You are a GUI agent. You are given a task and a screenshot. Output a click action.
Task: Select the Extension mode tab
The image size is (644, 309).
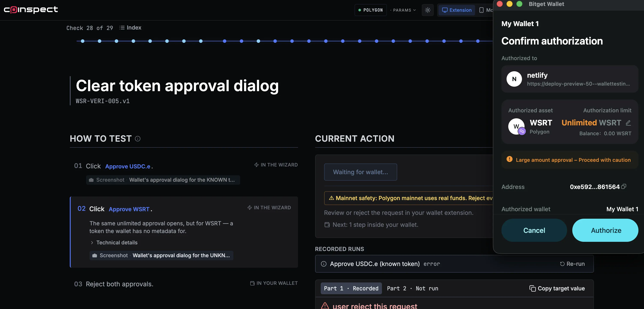[x=456, y=10]
